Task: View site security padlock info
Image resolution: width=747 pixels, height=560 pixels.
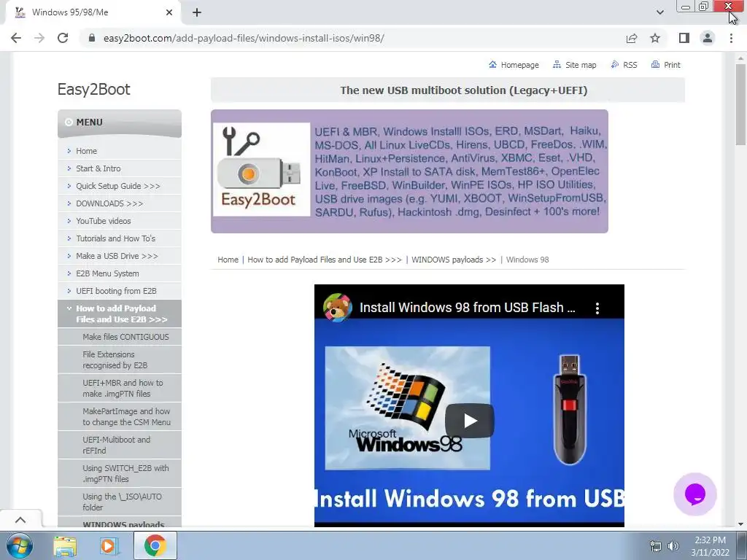Action: click(x=92, y=38)
